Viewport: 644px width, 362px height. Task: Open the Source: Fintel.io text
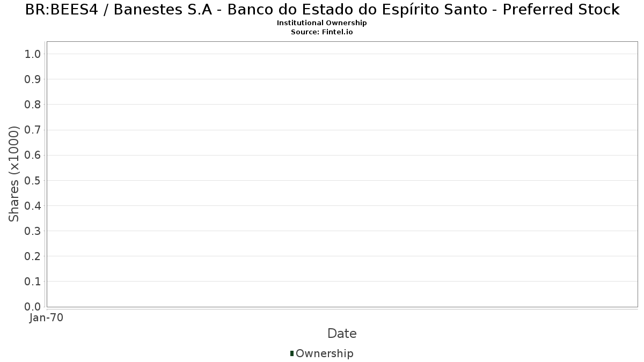[322, 32]
